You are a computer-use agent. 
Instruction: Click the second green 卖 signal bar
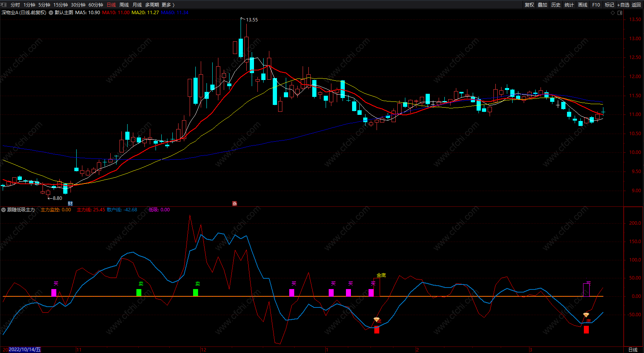pyautogui.click(x=195, y=293)
